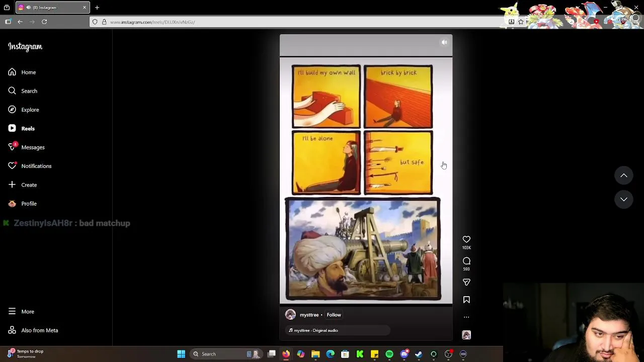Save the reel with the bookmark icon
644x362 pixels.
[x=466, y=300]
